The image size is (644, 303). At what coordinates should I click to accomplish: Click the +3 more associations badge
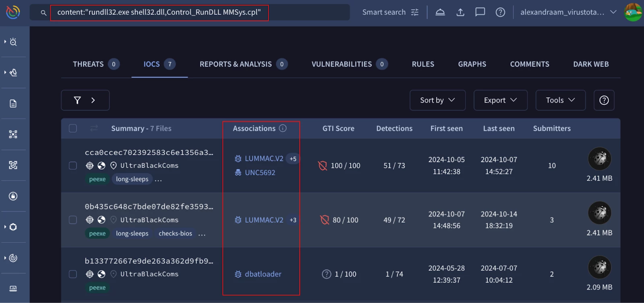coord(293,220)
